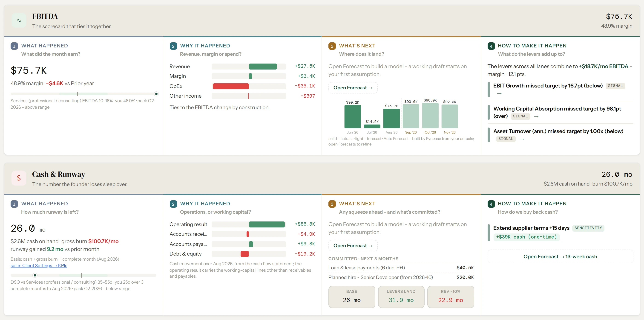Select the LEVERS LAND 31.9 mo scenario
644x320 pixels.
coord(401,297)
